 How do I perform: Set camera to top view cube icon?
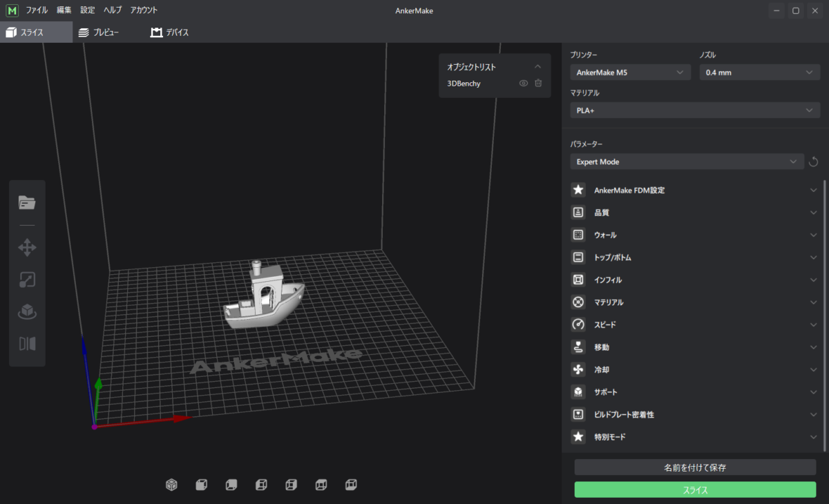tap(321, 485)
